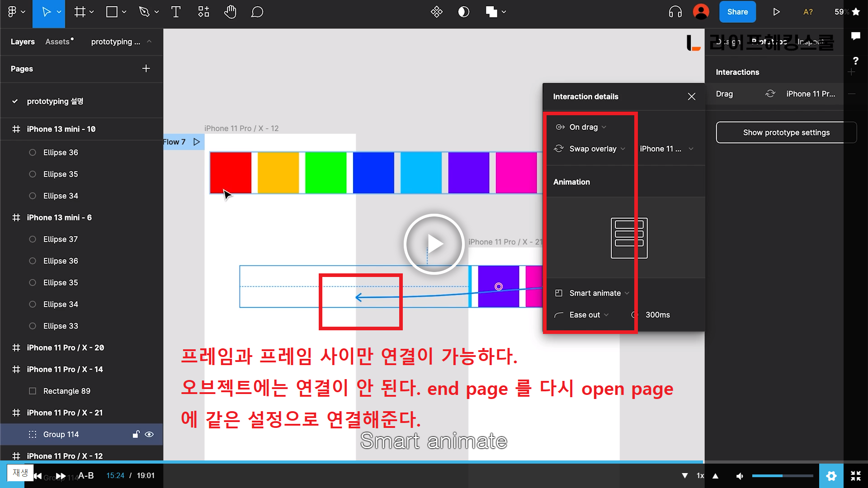Click the Pen tool icon
Screen dimensions: 868x488
click(144, 12)
